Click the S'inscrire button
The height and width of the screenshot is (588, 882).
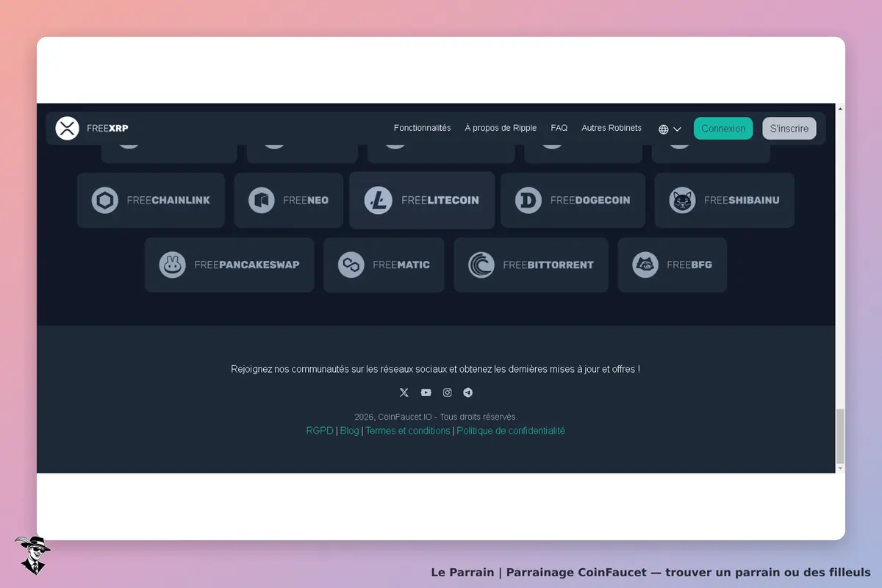point(789,129)
